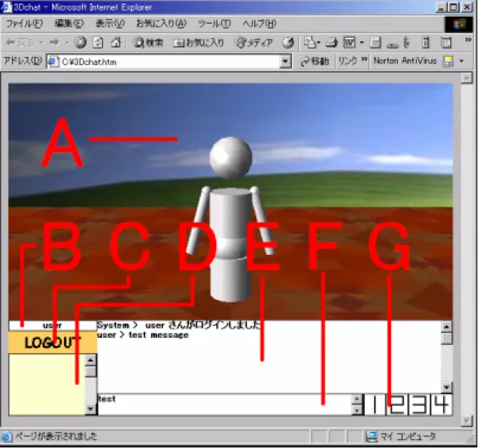The image size is (478, 448).
Task: Open the Search (検索) toolbar button
Action: 148,43
